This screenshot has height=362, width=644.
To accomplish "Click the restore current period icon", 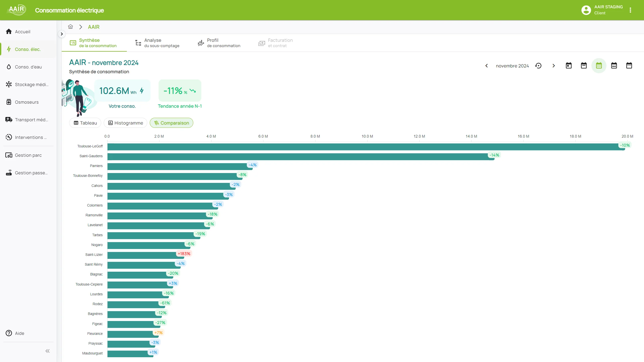I will pos(538,66).
